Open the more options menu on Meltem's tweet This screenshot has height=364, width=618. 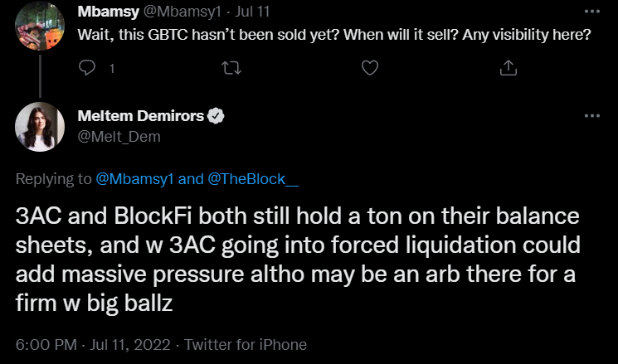coord(591,116)
